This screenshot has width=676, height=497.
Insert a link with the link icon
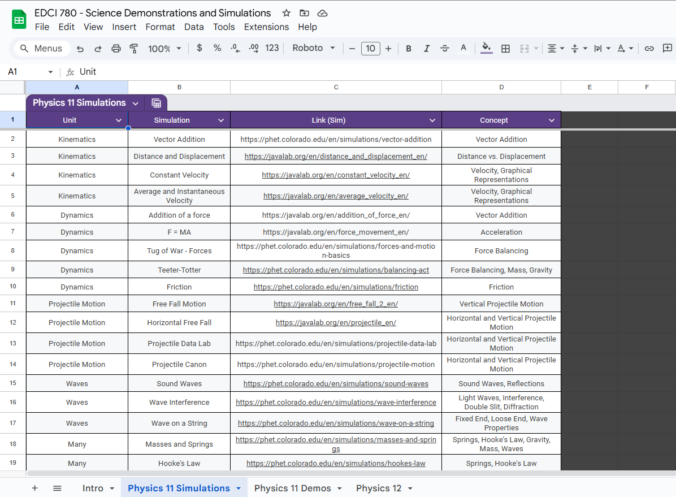[x=649, y=49]
